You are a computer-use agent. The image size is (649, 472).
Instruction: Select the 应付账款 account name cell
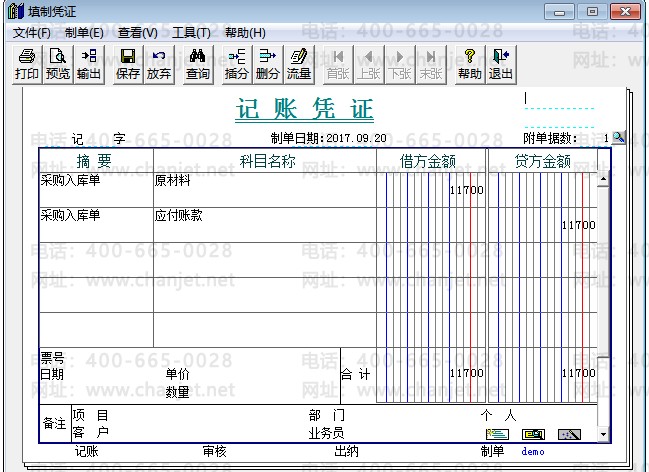pyautogui.click(x=264, y=224)
